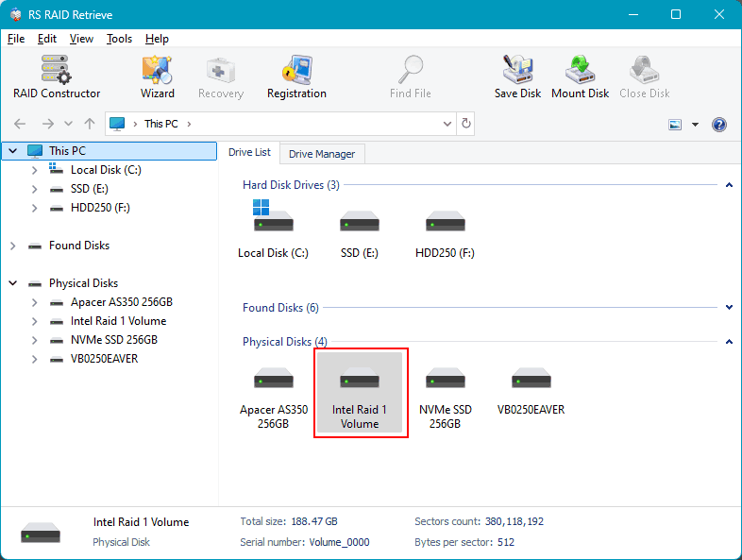Viewport: 742px width, 560px height.
Task: Collapse the Physical Disks (4) section
Action: point(729,342)
